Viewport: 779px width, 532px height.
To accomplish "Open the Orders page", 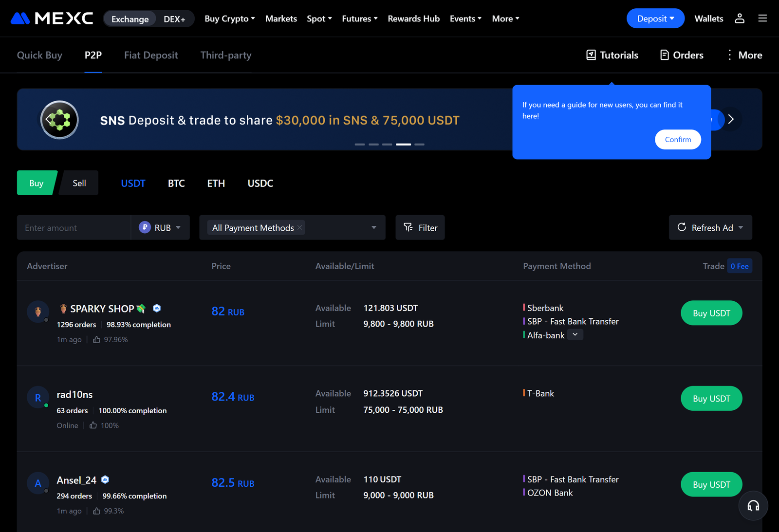I will click(682, 55).
